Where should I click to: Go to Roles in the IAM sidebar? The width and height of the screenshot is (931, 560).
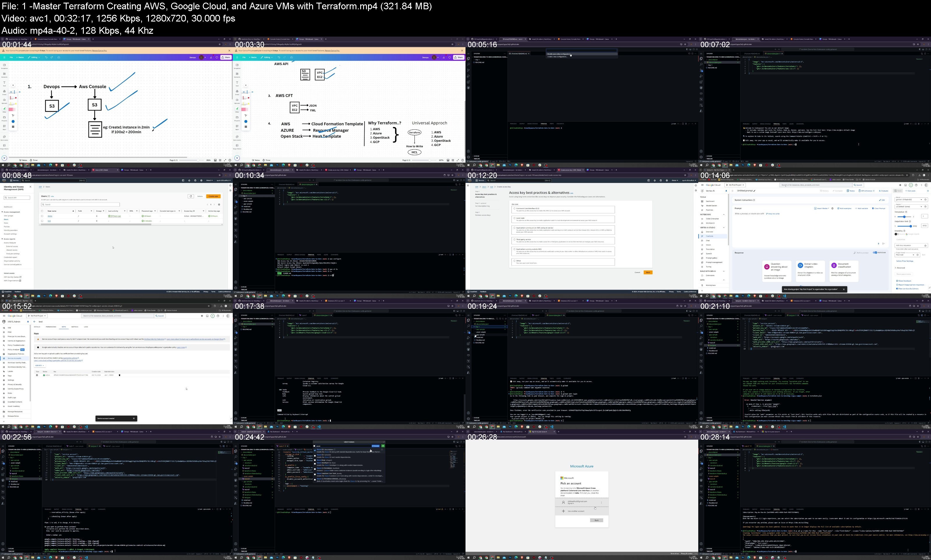point(6,223)
